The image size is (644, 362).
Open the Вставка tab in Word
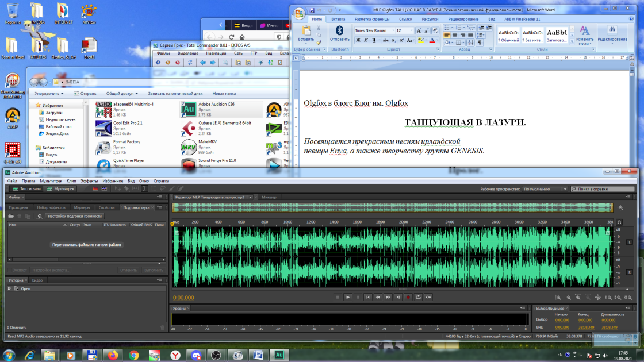[338, 19]
